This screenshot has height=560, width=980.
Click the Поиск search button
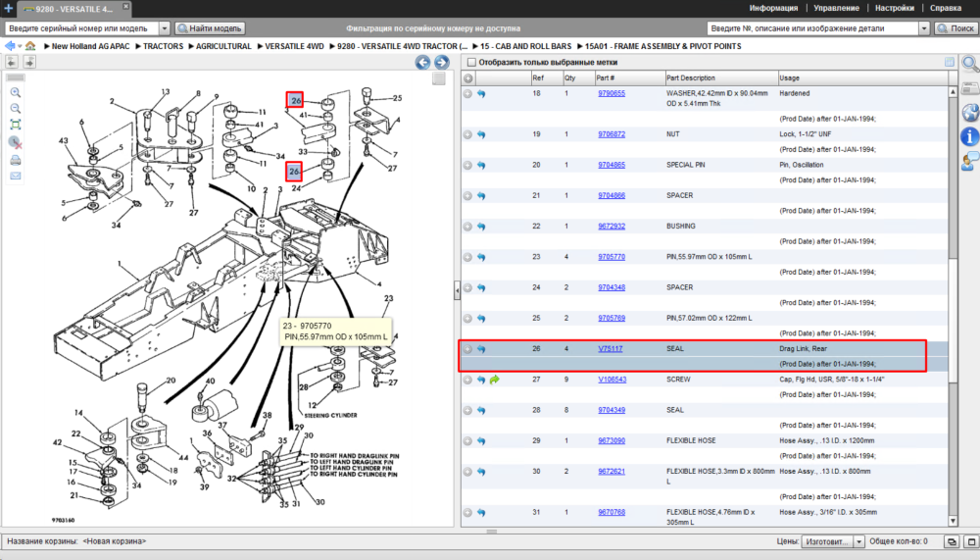956,28
